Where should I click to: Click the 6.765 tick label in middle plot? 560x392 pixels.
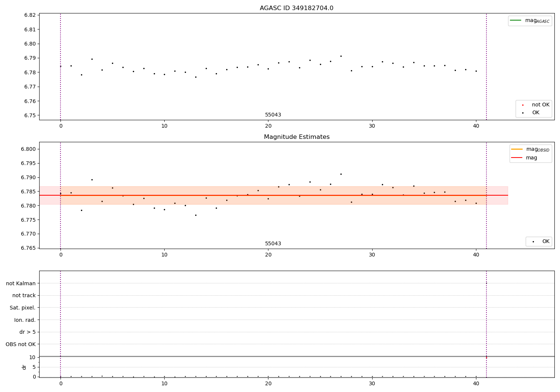click(x=29, y=248)
